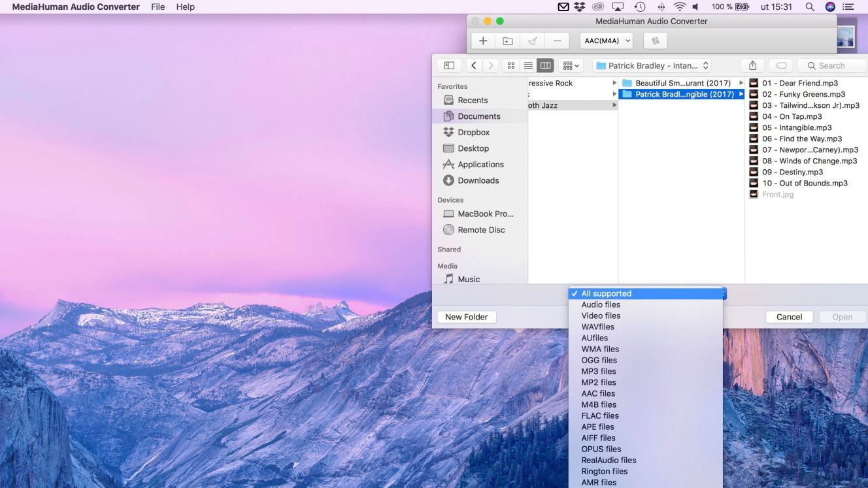This screenshot has width=868, height=488.
Task: Expand the Beautiful Sm...urant (2017) folder
Action: 741,83
